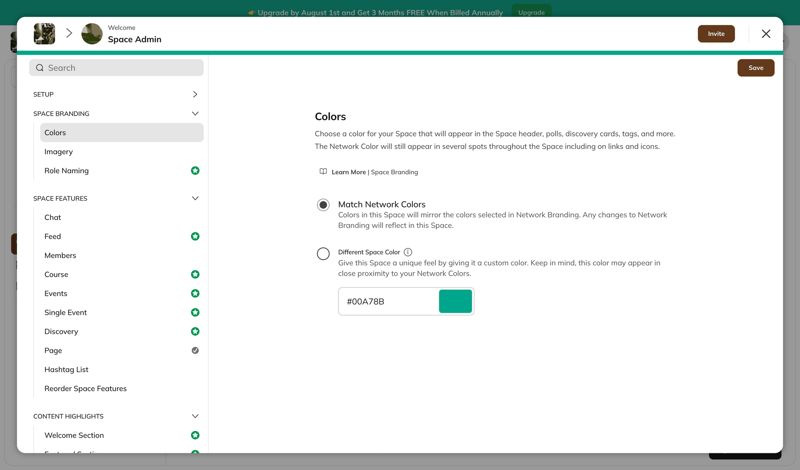
Task: Click the SPACE BRANDING section heading
Action: pyautogui.click(x=61, y=113)
